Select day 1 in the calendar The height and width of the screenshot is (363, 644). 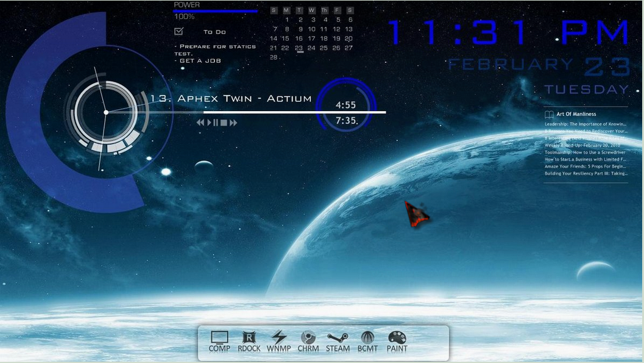pyautogui.click(x=287, y=20)
